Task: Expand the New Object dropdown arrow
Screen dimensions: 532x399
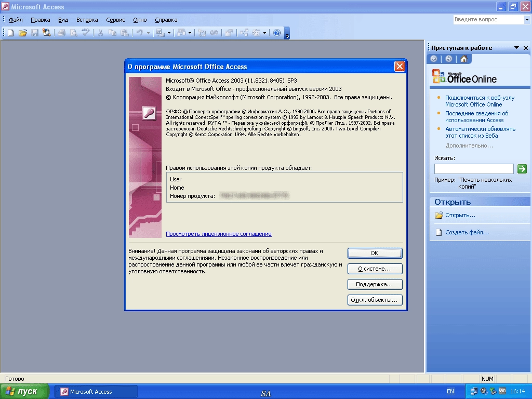Action: pyautogui.click(x=264, y=33)
